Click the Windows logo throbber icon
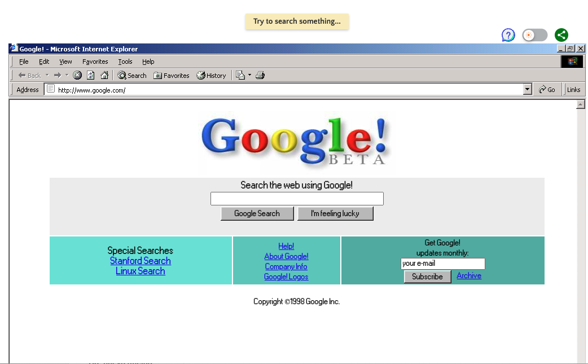 point(572,62)
